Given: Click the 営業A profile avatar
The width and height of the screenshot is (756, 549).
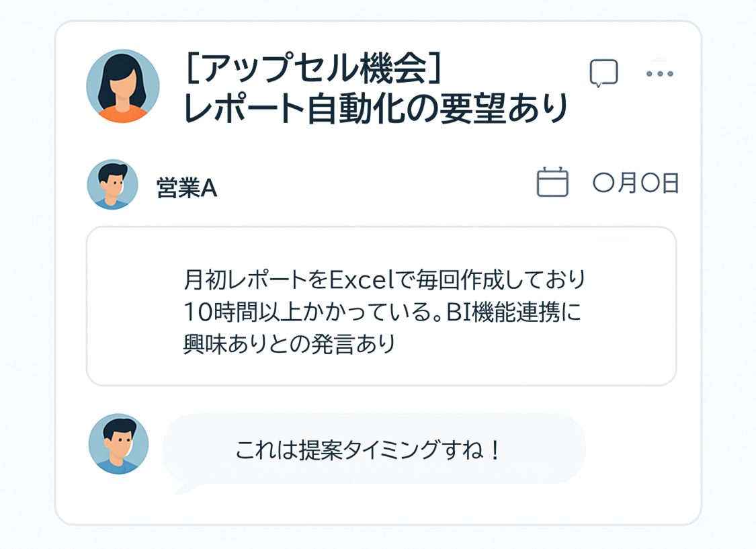Looking at the screenshot, I should point(112,184).
